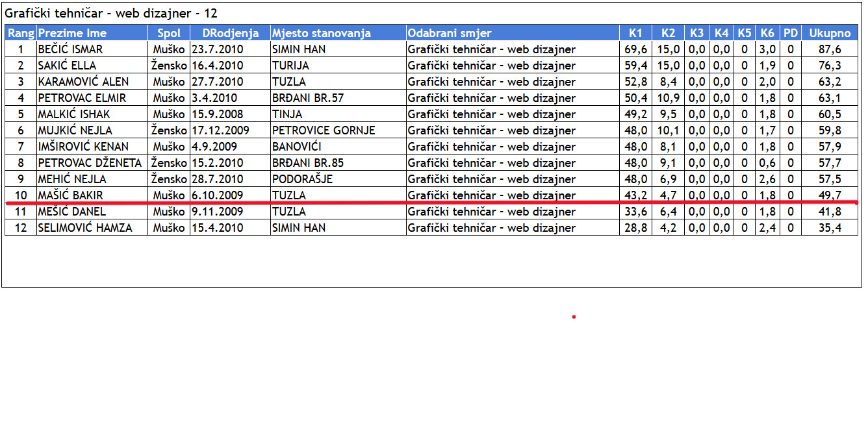Click the total score 41,8
Viewport: 868px width, 446px height.
click(x=830, y=212)
